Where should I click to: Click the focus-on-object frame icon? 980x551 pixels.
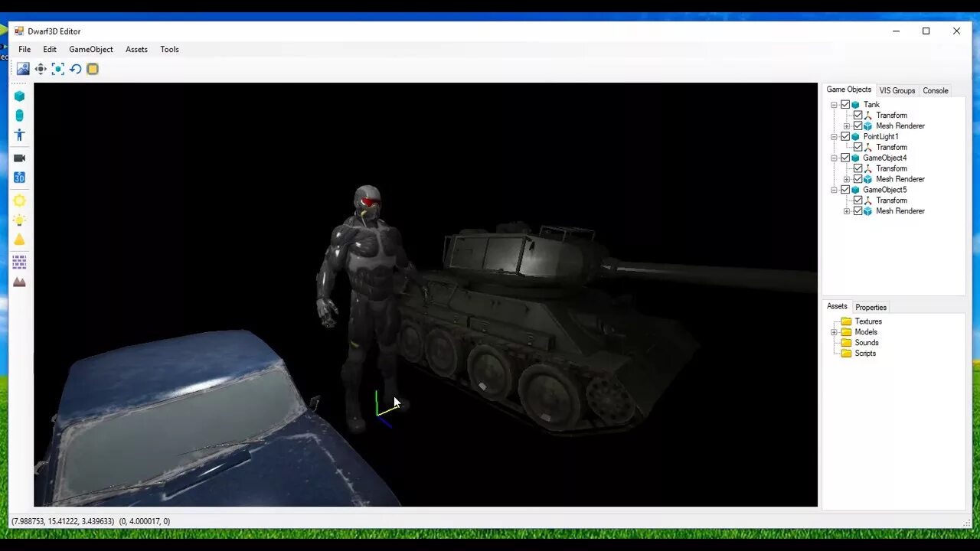click(58, 69)
